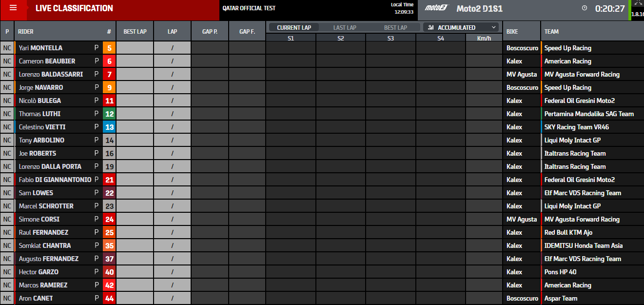Click the BEST LAP column header
Image resolution: width=644 pixels, height=305 pixels.
click(135, 31)
